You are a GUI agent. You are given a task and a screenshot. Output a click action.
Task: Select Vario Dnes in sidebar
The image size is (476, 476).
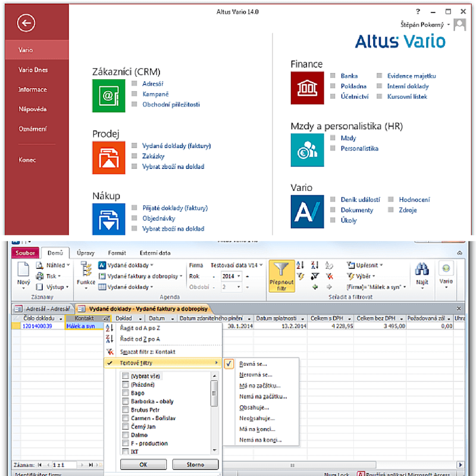(x=33, y=70)
